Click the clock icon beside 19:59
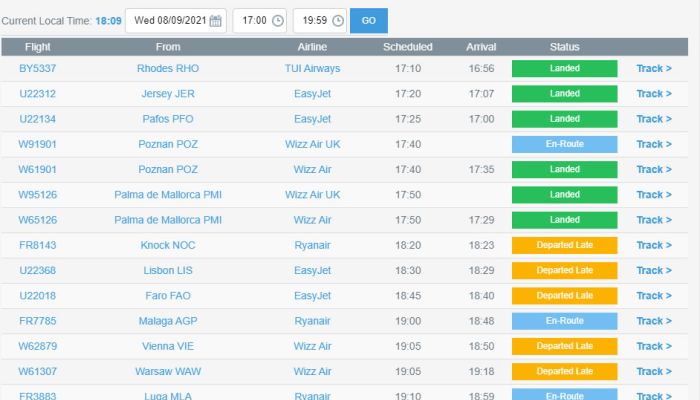Screen dimensions: 700x400 [x=338, y=20]
